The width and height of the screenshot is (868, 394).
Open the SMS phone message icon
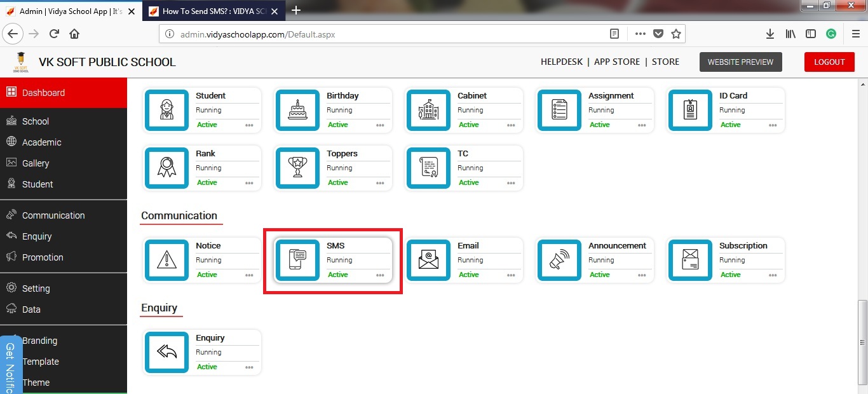pyautogui.click(x=298, y=260)
